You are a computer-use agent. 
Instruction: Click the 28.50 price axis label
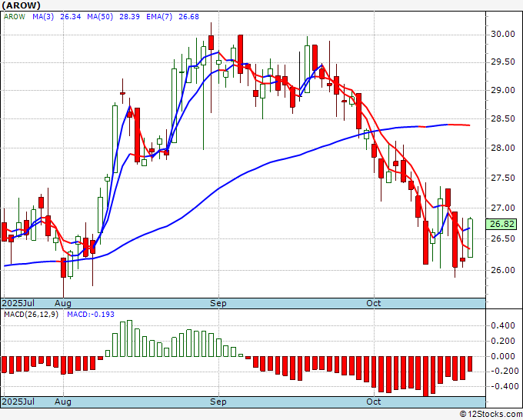click(x=503, y=118)
